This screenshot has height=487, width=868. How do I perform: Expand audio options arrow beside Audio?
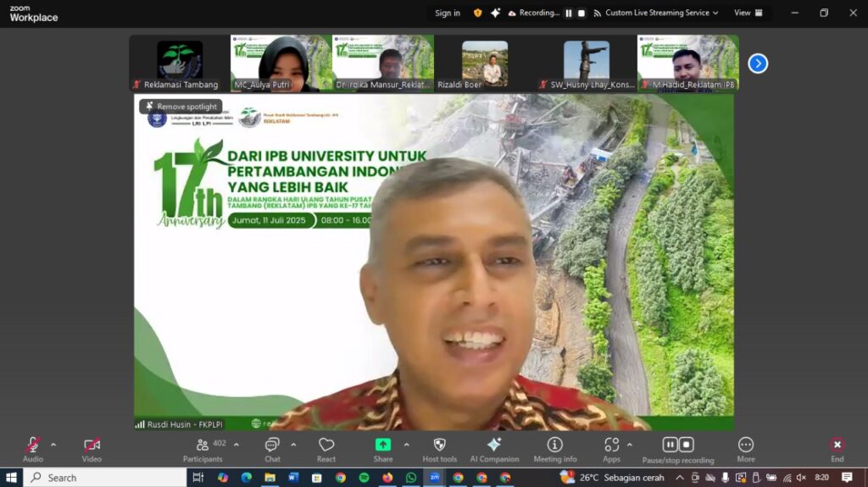pos(53,445)
